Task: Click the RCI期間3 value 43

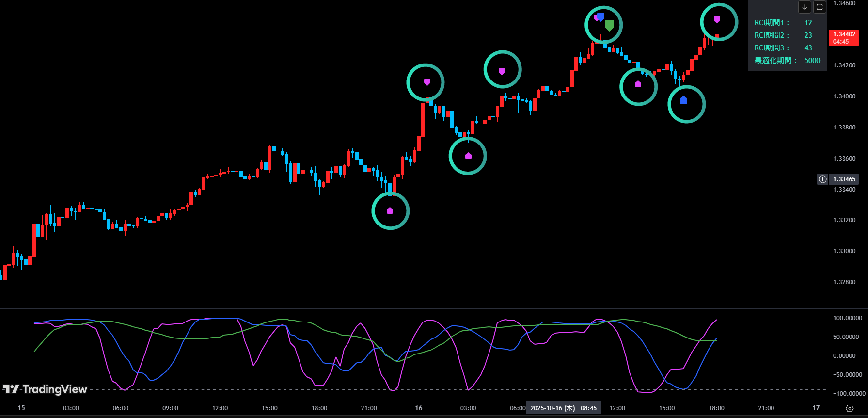Action: click(808, 48)
